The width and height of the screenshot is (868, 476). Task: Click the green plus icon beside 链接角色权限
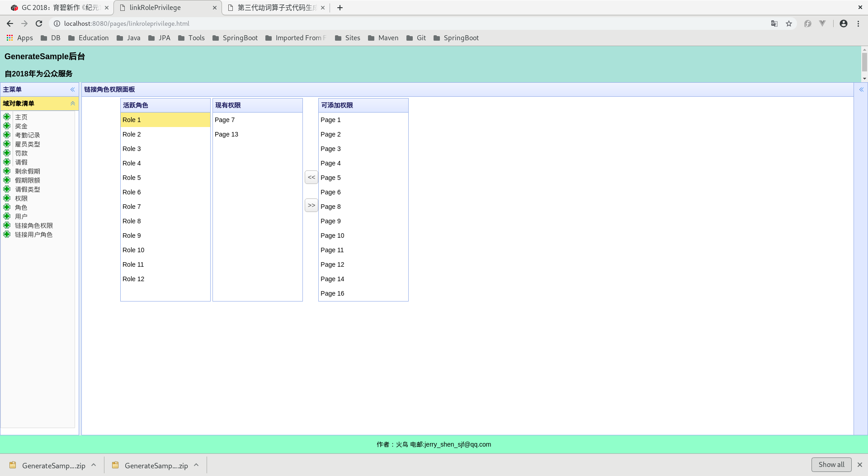[7, 225]
